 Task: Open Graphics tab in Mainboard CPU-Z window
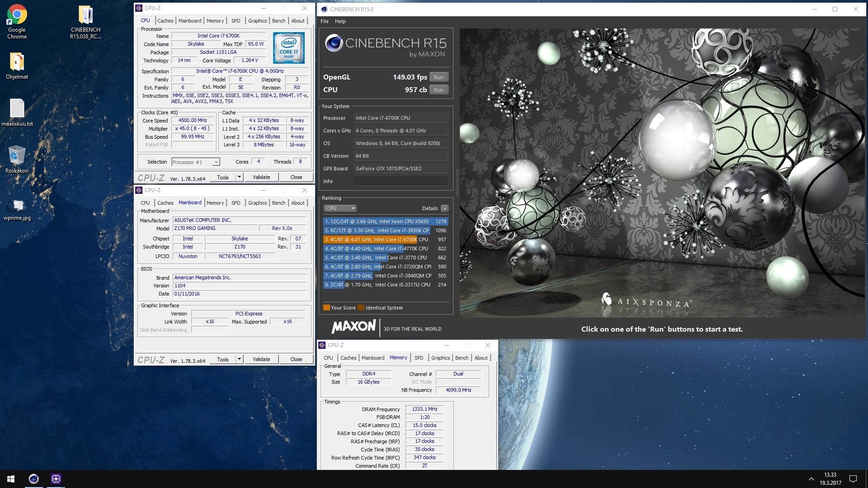tap(257, 203)
